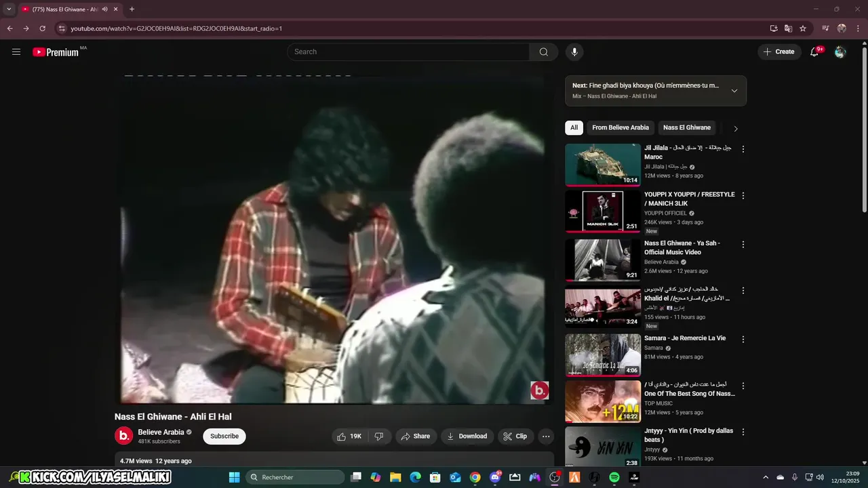Click the search magnifier button
Viewport: 868px width, 488px height.
click(544, 52)
